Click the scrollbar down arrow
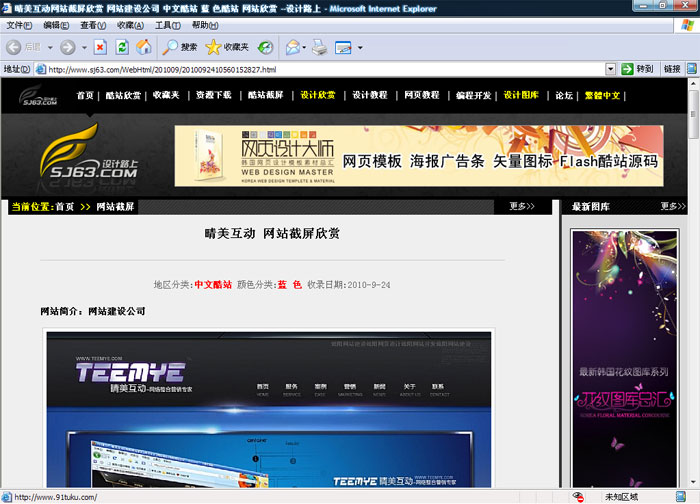 coord(693,483)
